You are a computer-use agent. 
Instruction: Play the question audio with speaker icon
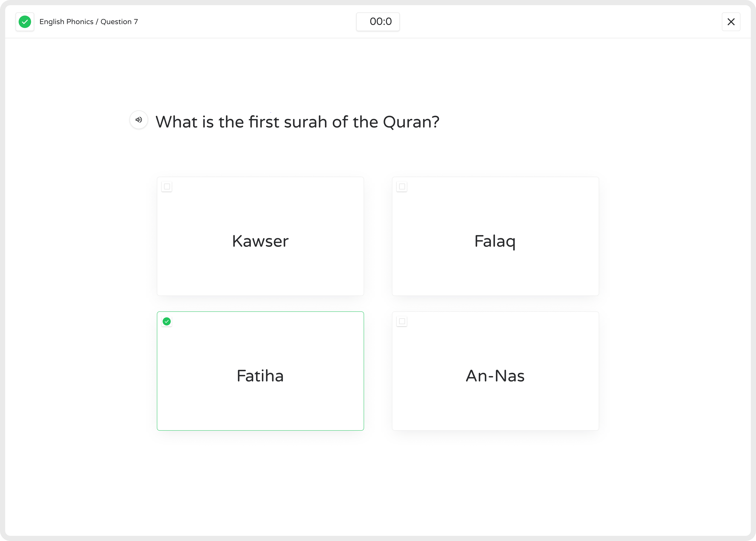[139, 120]
